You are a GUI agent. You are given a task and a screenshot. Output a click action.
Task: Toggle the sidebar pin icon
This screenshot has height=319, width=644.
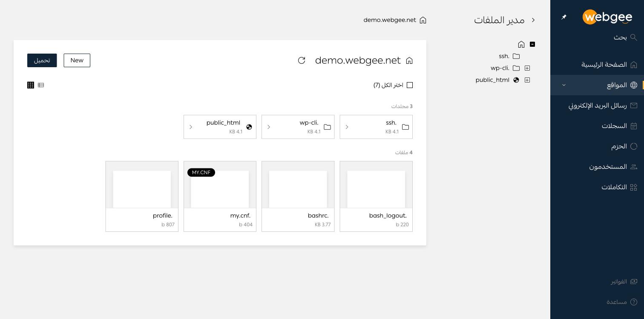click(x=564, y=17)
